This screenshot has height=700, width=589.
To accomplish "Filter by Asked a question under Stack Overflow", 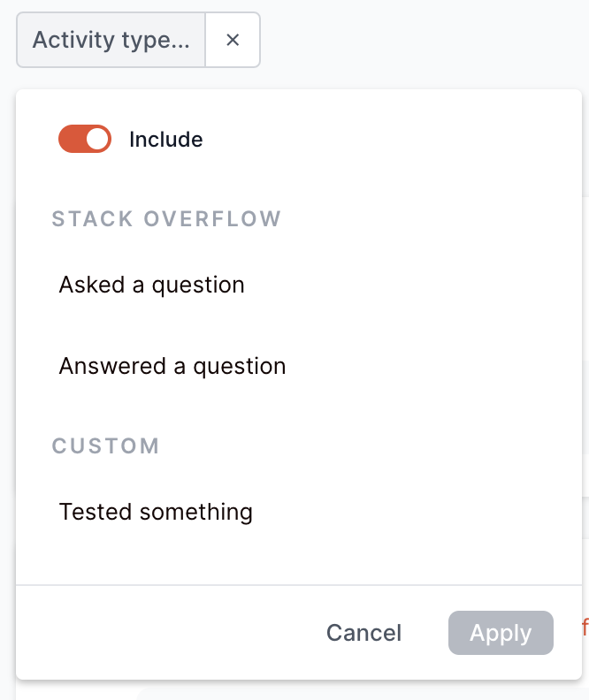I will click(x=151, y=285).
